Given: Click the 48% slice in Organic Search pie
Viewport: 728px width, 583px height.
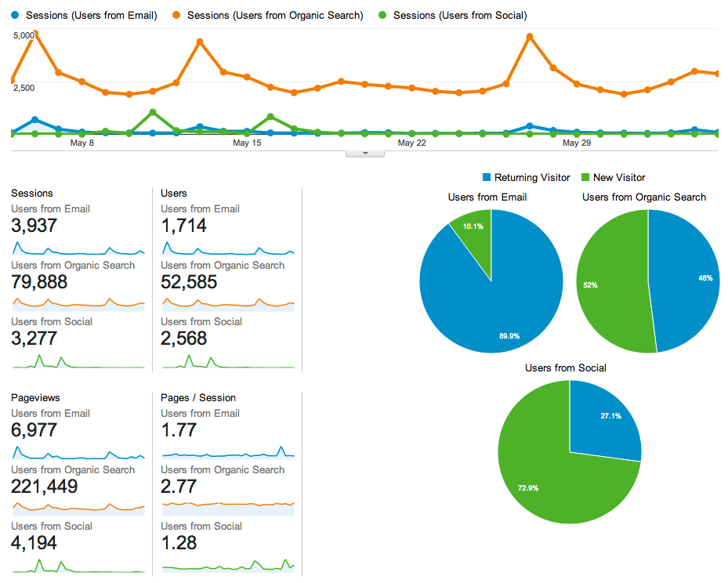Looking at the screenshot, I should click(686, 278).
